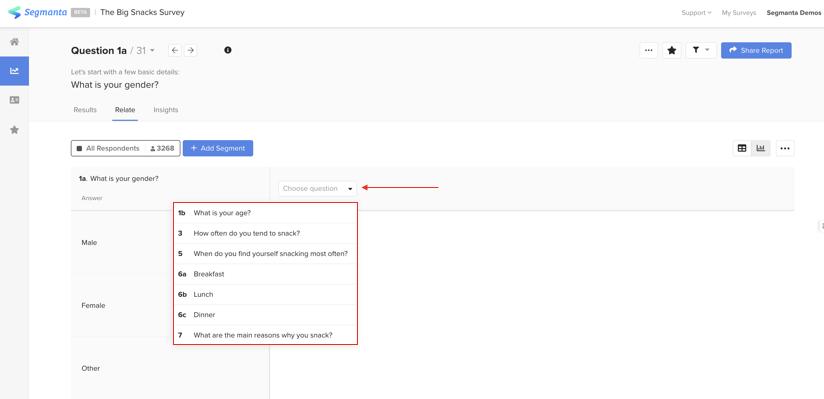Expand the Question 1a / 31 selector
The height and width of the screenshot is (399, 824).
tap(113, 50)
